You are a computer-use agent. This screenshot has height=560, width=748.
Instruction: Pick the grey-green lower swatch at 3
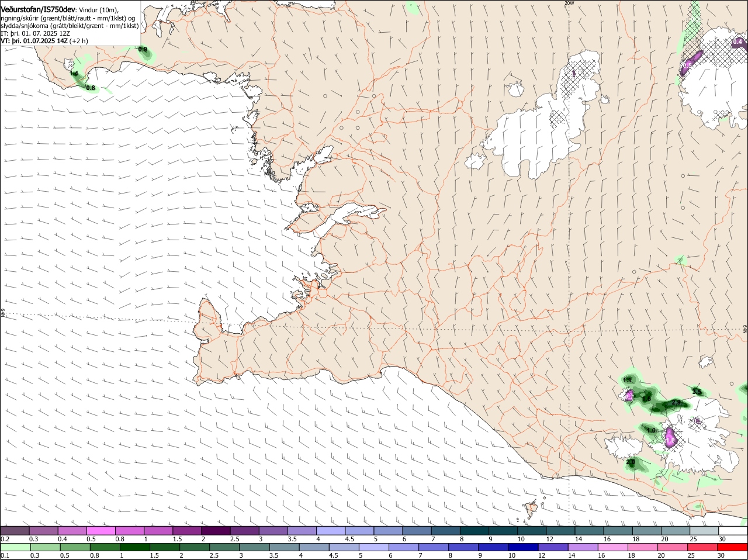tap(254, 547)
